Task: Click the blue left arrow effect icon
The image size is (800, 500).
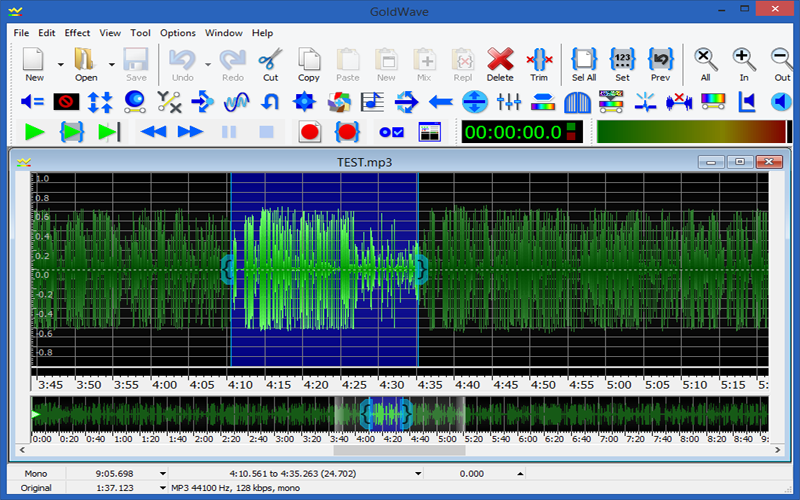Action: click(441, 102)
